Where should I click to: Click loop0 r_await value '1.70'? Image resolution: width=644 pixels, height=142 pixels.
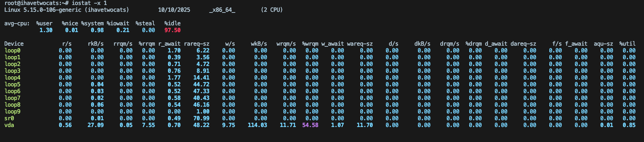point(174,51)
